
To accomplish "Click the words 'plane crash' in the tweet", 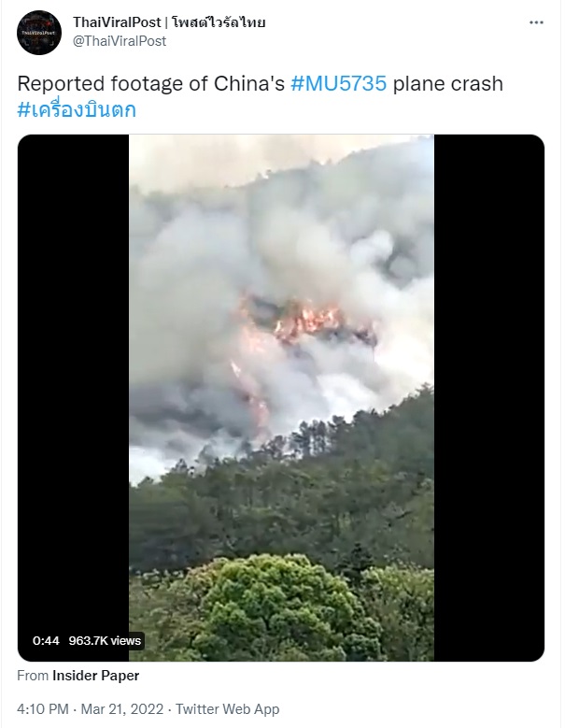I will (447, 83).
